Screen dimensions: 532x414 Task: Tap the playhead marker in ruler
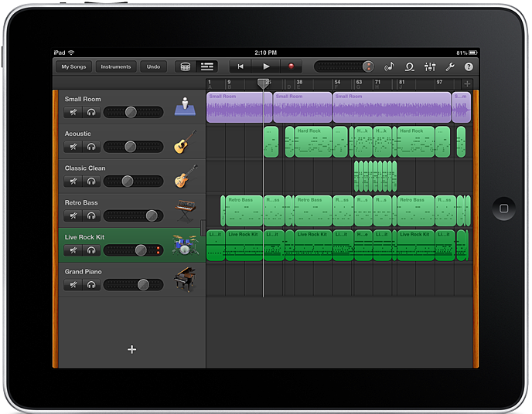click(263, 83)
